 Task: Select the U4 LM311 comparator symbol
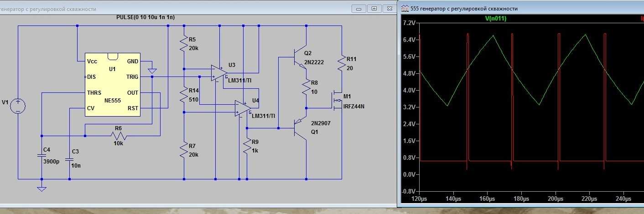pos(243,108)
